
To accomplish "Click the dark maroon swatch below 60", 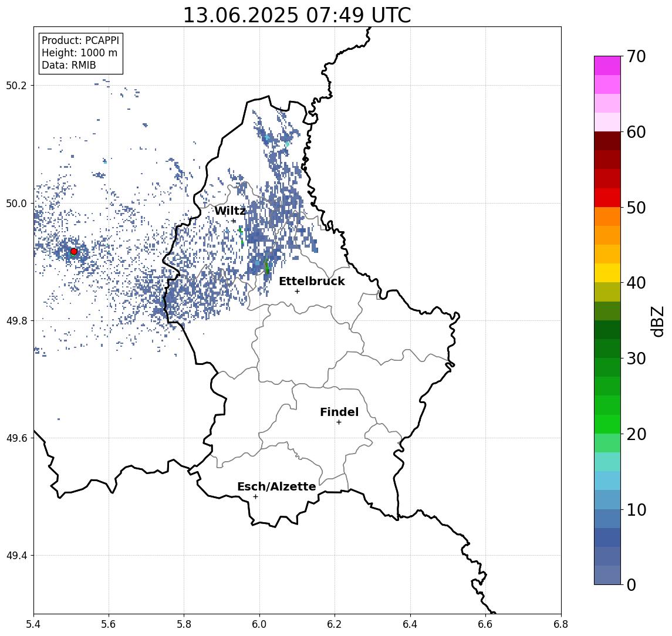I will coord(607,141).
